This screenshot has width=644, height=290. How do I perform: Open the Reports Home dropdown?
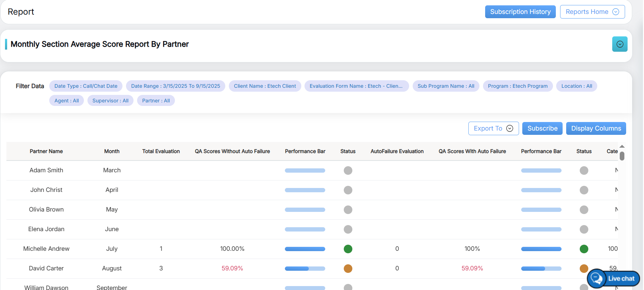pos(592,12)
